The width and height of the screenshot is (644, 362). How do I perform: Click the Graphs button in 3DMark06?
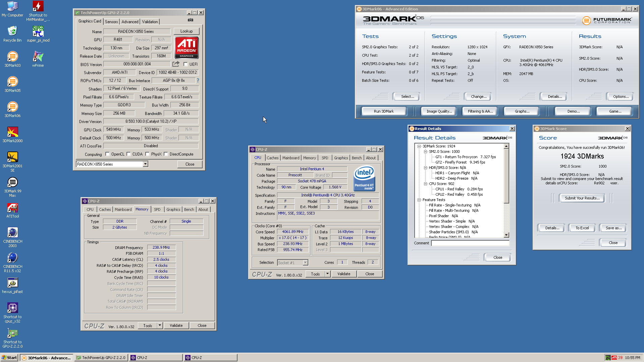pyautogui.click(x=522, y=111)
